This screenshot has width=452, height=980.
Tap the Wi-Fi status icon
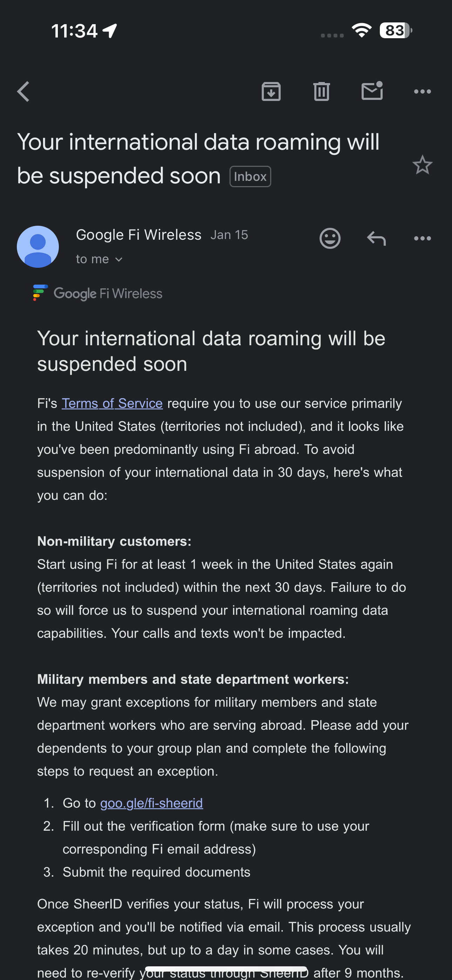(x=362, y=30)
